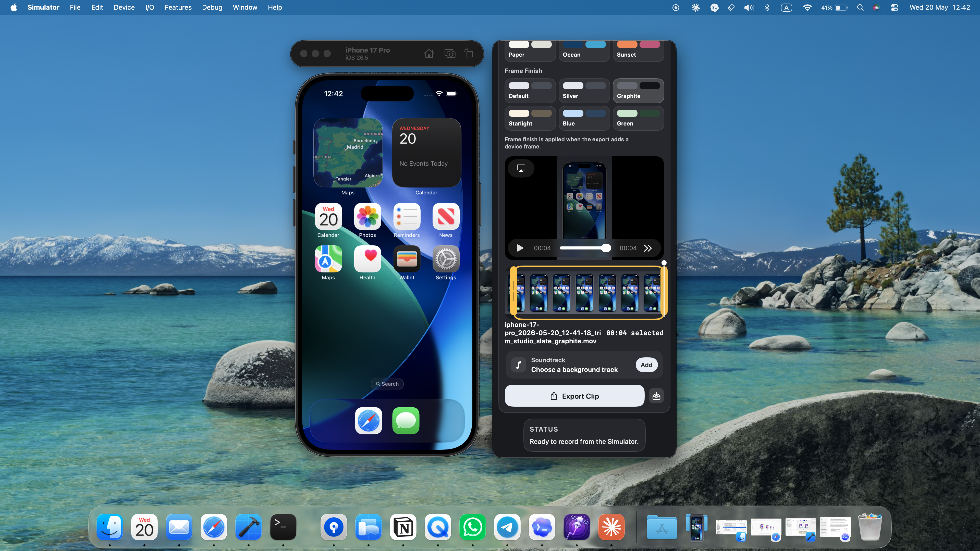Open Control Center in the menu bar
The width and height of the screenshot is (980, 551).
point(895,8)
